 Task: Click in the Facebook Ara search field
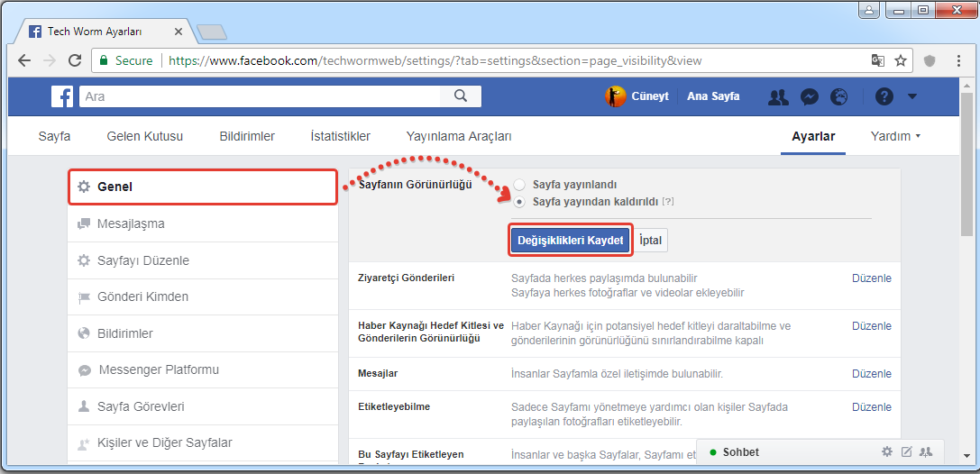click(x=261, y=96)
